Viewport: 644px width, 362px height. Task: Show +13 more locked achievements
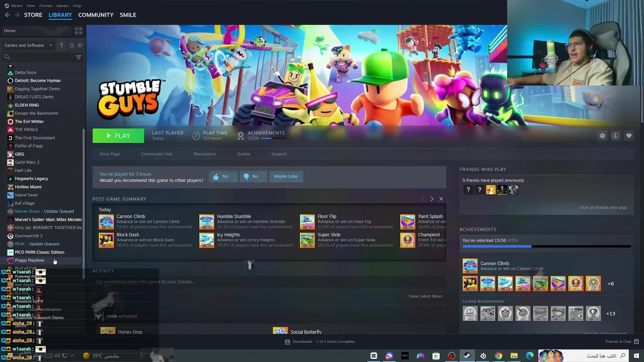coord(610,314)
